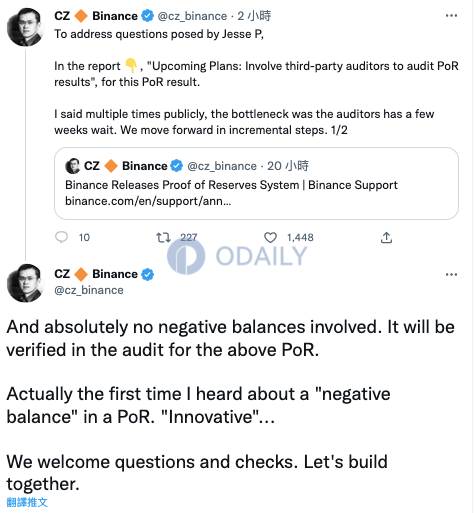
Task: Open the share upload icon on first tweet
Action: (386, 238)
